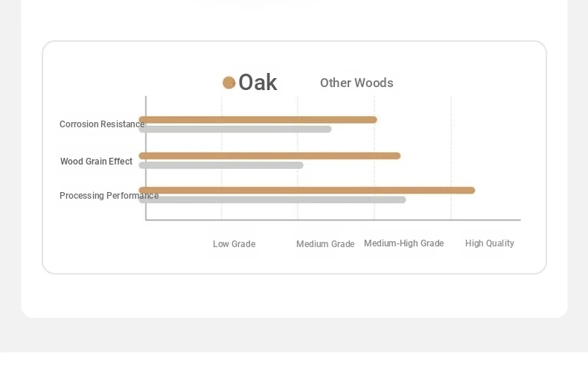The width and height of the screenshot is (588, 367).
Task: Click the end of Oak Wood Grain bar
Action: (397, 156)
